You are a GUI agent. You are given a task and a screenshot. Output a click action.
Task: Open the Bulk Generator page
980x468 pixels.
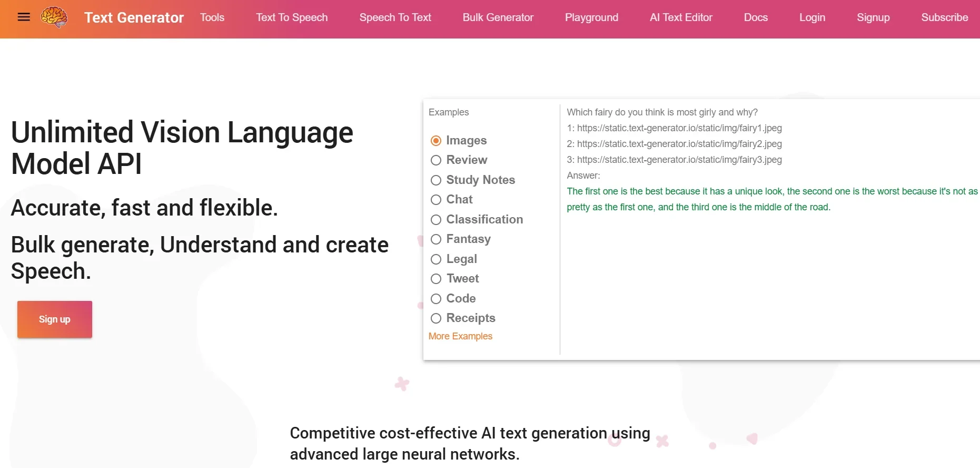point(498,17)
